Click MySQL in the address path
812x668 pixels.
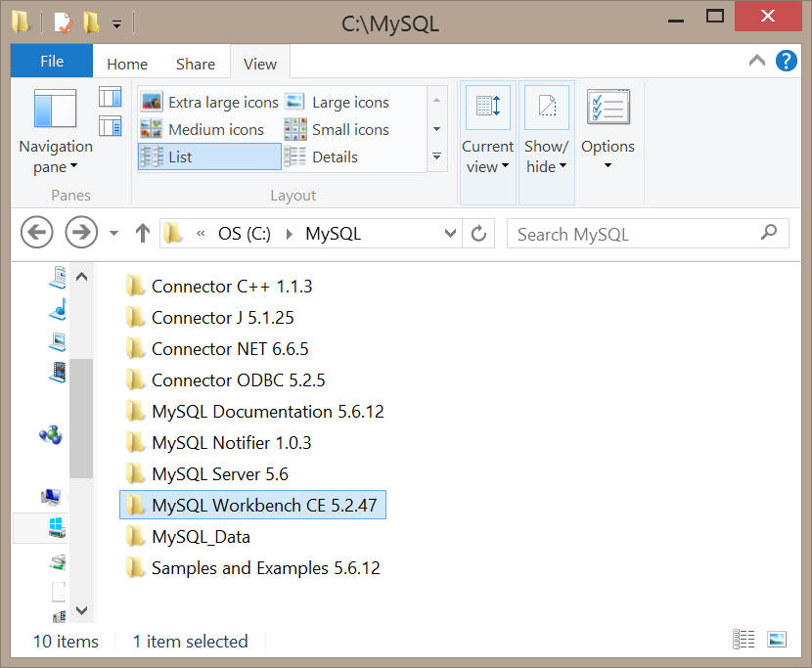coord(333,234)
